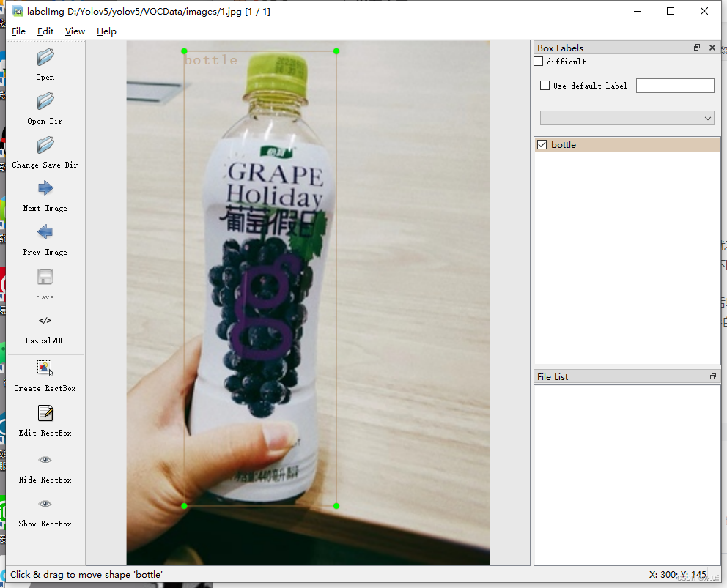Go to Prev Image arrow
727x588 pixels.
pyautogui.click(x=45, y=231)
